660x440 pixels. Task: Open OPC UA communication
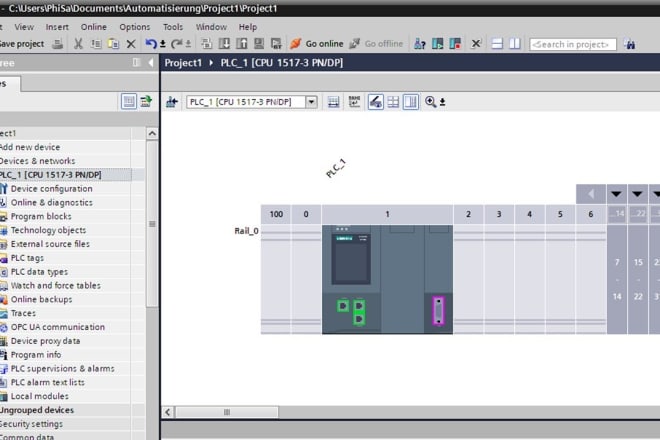click(58, 327)
